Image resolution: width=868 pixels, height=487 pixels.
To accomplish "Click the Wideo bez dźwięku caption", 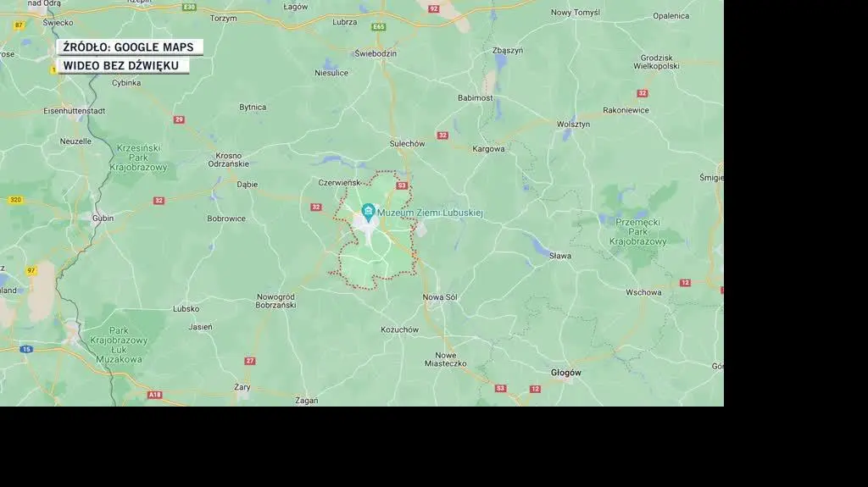I will pos(122,65).
